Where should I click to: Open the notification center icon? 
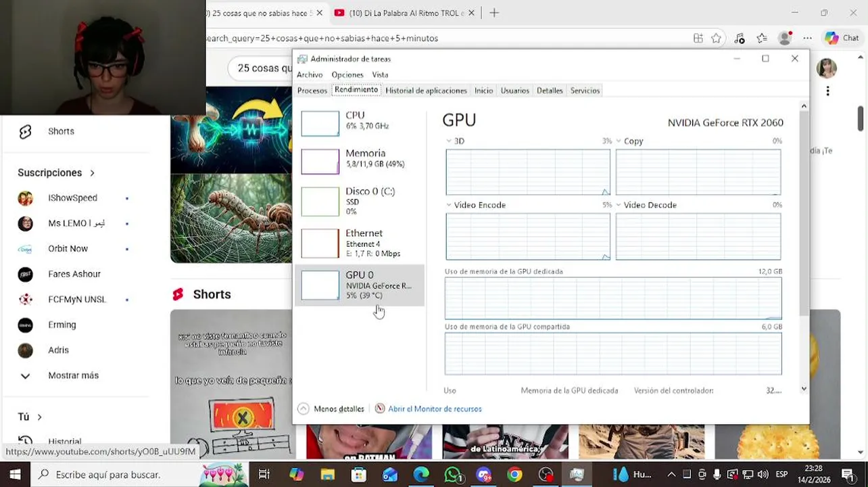pyautogui.click(x=848, y=474)
